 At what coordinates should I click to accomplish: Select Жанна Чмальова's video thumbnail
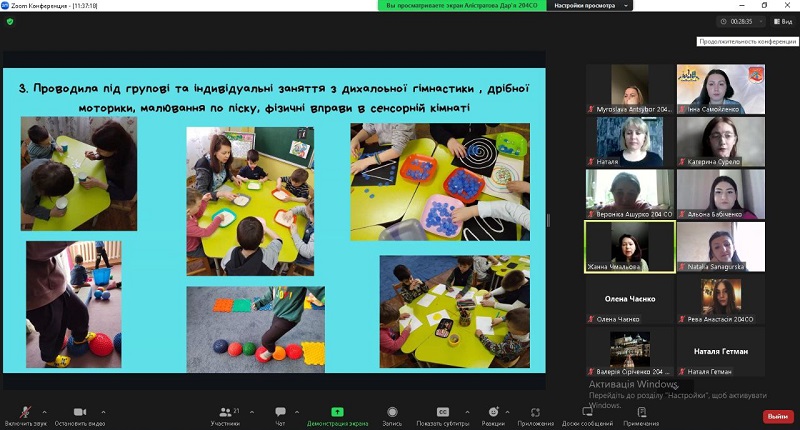(x=629, y=246)
